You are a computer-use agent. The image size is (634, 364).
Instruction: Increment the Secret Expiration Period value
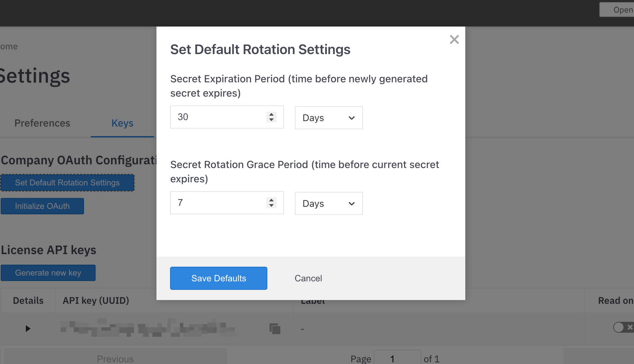271,114
